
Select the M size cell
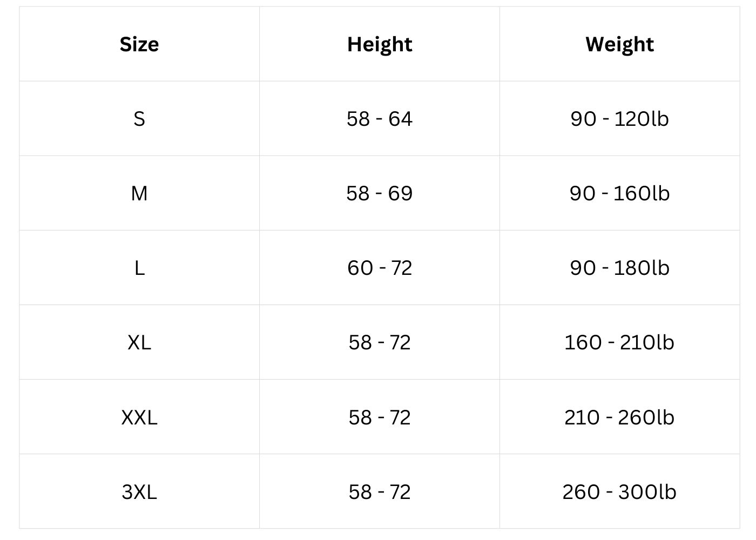click(139, 193)
